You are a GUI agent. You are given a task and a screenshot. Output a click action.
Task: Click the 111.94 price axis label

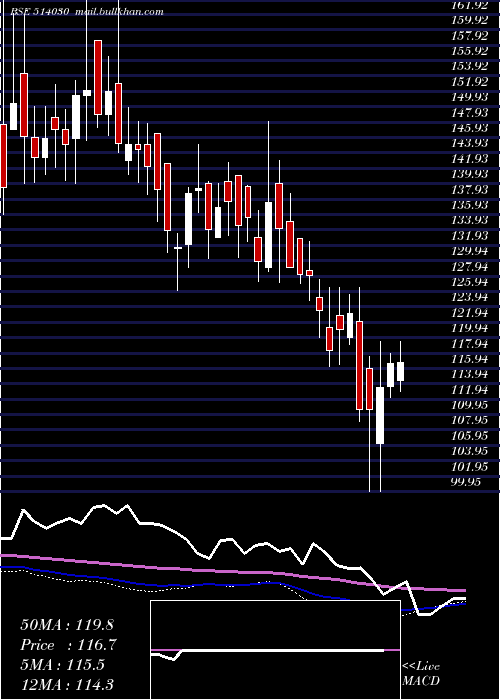coord(469,390)
